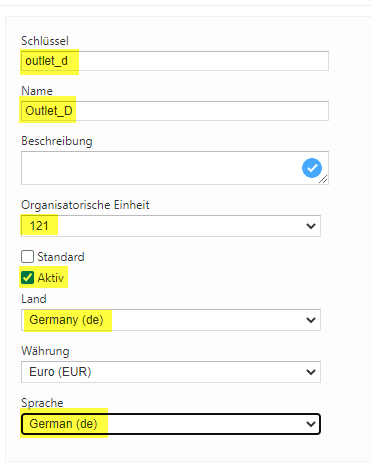Image resolution: width=371 pixels, height=467 pixels.
Task: Focus the Schlüssel field containing outlet_d
Action: pyautogui.click(x=175, y=61)
